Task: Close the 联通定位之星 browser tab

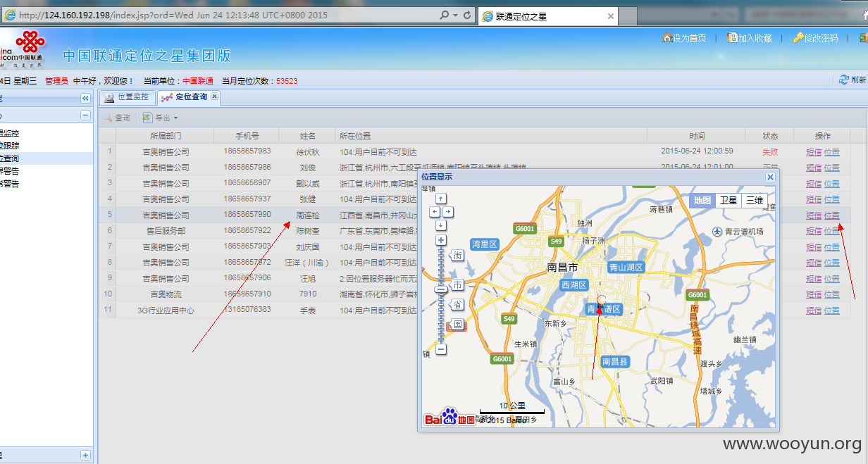Action: [610, 16]
